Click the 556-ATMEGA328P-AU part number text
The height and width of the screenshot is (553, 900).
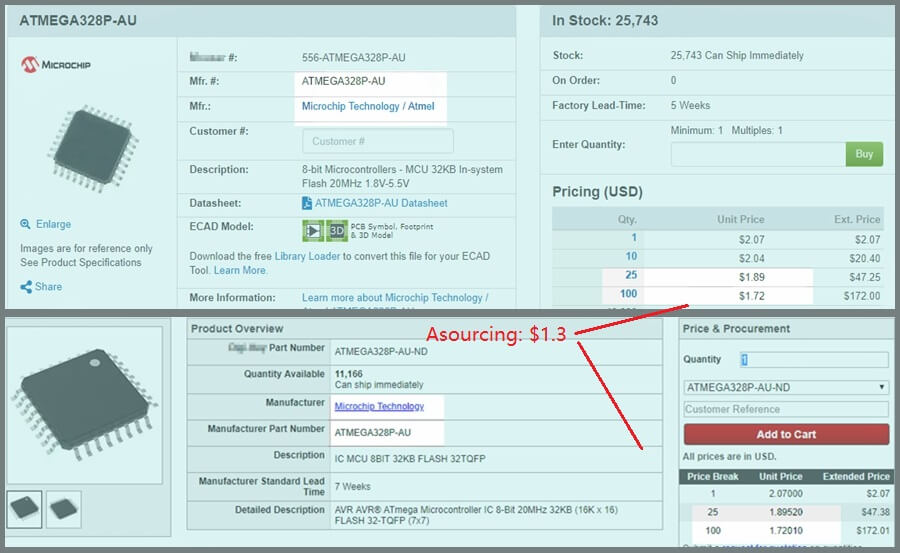pos(354,57)
